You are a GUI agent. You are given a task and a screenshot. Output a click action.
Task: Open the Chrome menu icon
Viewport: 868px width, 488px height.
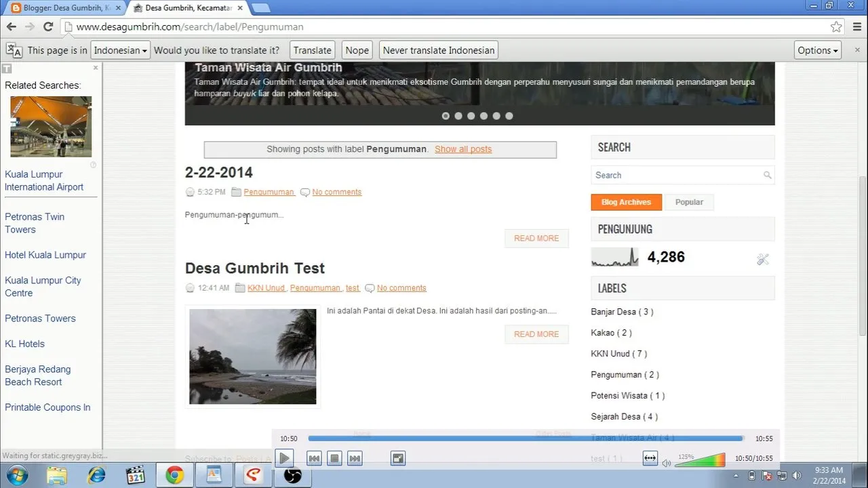tap(856, 27)
